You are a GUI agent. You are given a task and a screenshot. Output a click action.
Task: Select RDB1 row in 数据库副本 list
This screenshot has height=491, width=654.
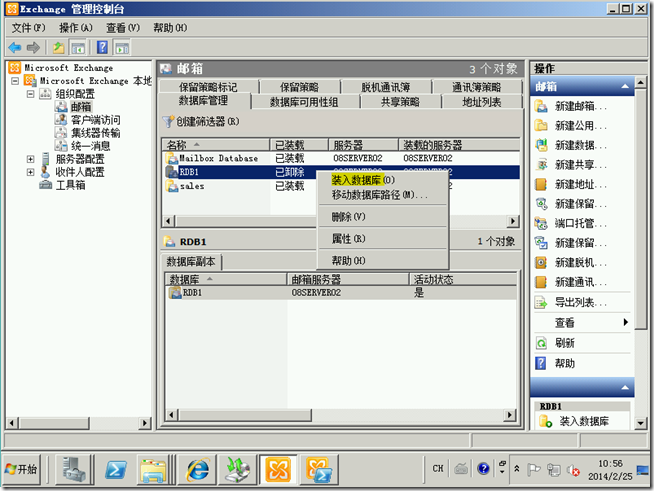341,293
